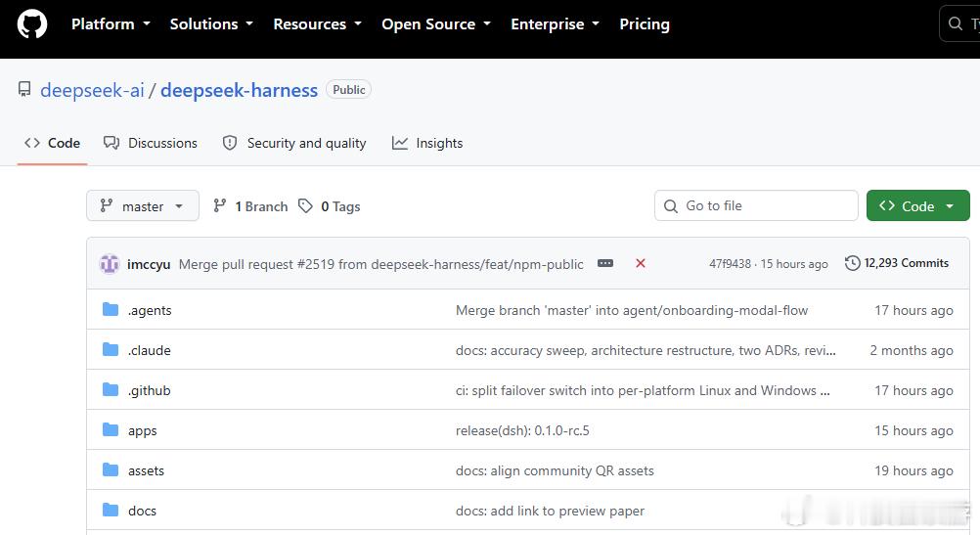Open the .claude folder
The height and width of the screenshot is (535, 980).
(x=150, y=350)
